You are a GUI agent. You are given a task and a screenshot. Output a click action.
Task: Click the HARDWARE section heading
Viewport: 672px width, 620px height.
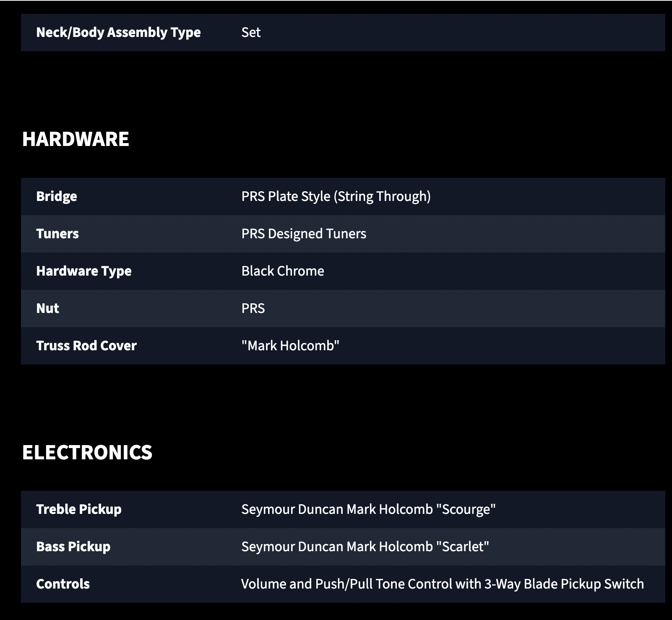tap(76, 139)
